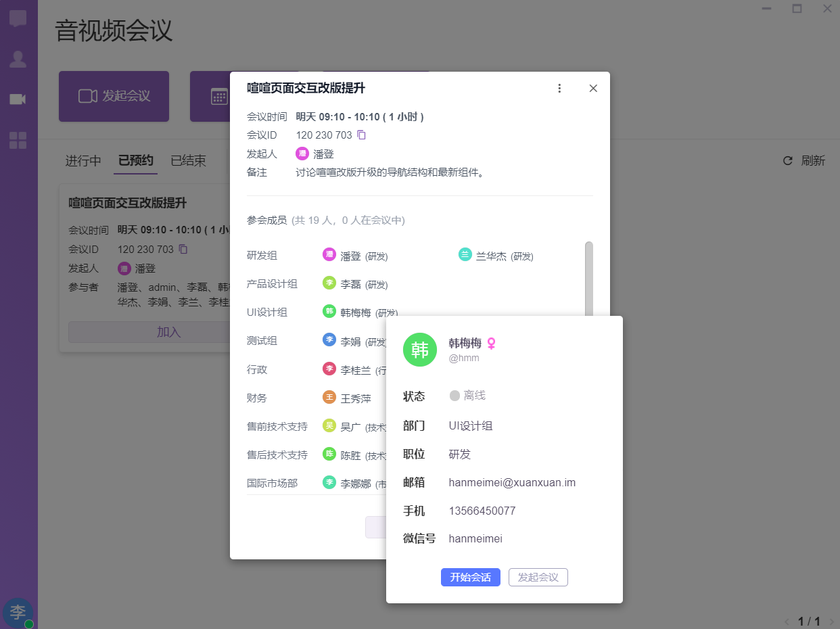Copy meeting ID in the dialog

tap(361, 135)
